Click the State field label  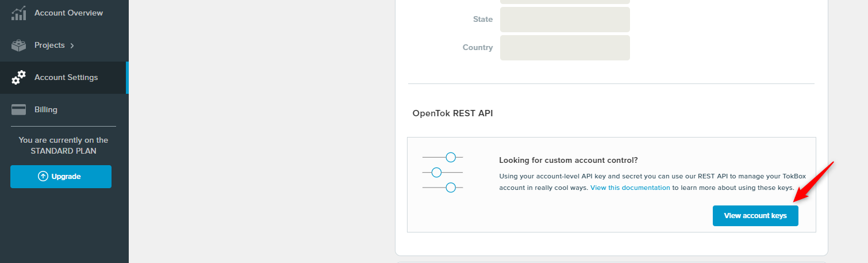tap(483, 20)
